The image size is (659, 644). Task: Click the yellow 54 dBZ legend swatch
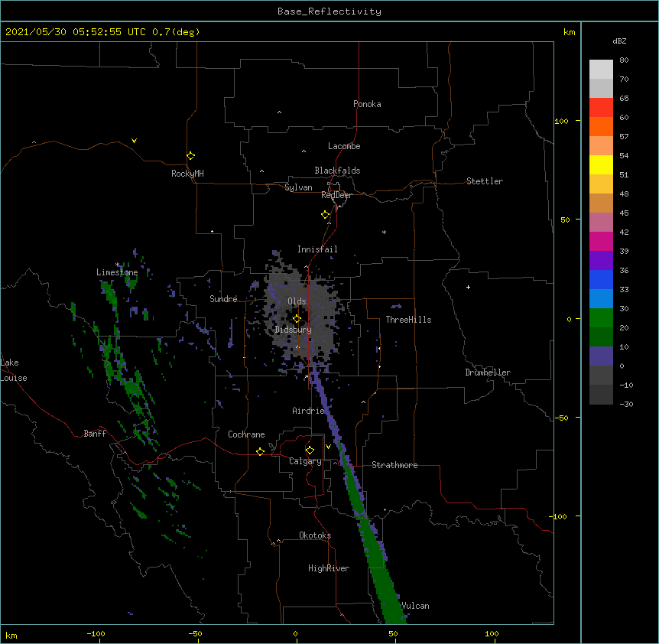click(601, 164)
